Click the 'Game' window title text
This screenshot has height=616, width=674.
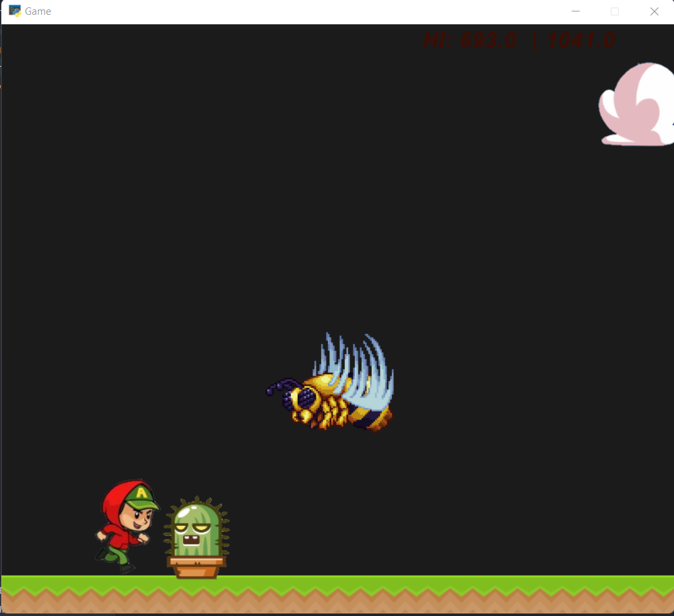38,11
